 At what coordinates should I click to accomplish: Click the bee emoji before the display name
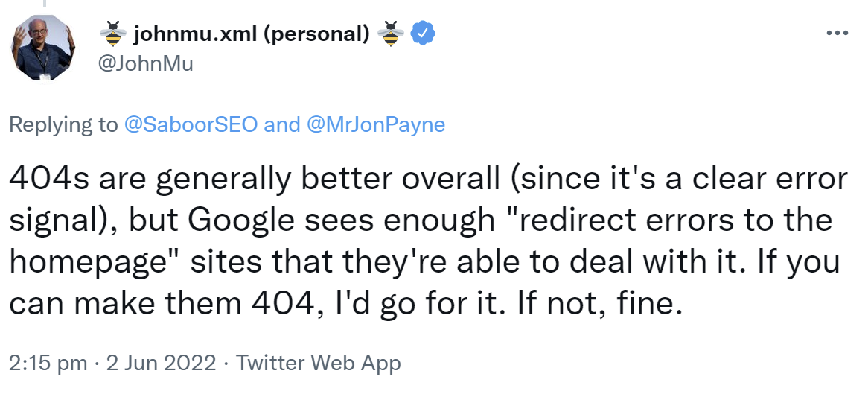(113, 34)
